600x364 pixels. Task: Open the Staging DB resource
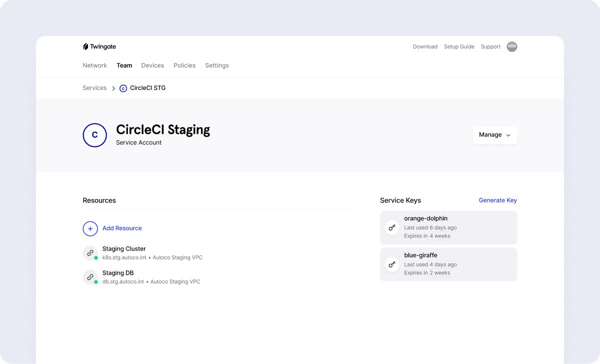[x=118, y=273]
